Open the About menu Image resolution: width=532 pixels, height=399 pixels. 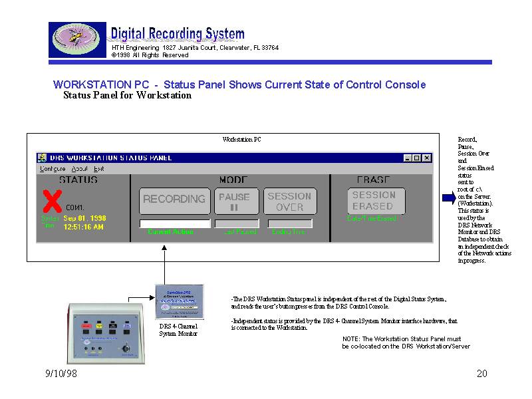(x=79, y=169)
